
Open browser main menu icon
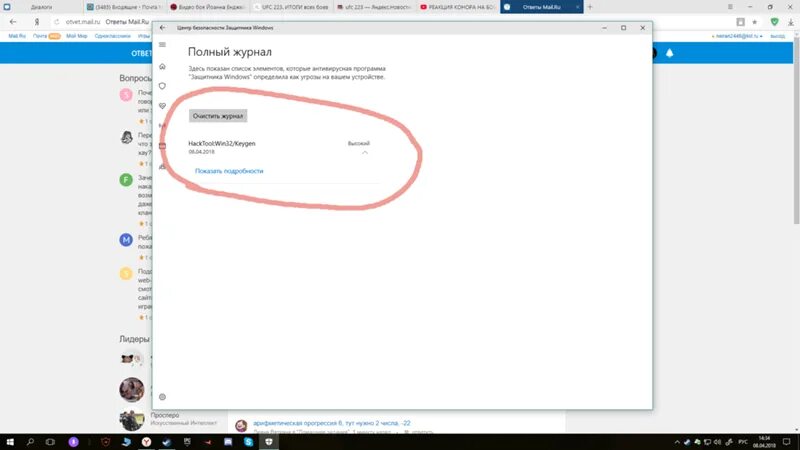tap(730, 7)
